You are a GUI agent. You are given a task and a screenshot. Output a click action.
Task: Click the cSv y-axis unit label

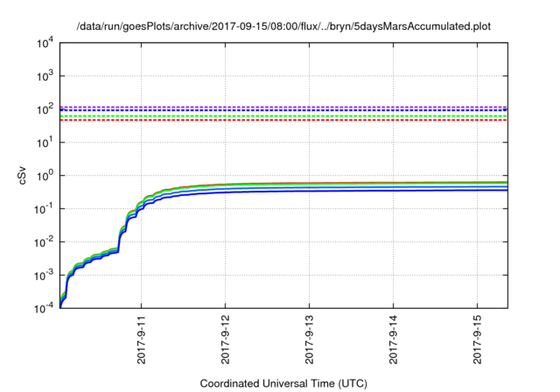pyautogui.click(x=22, y=176)
